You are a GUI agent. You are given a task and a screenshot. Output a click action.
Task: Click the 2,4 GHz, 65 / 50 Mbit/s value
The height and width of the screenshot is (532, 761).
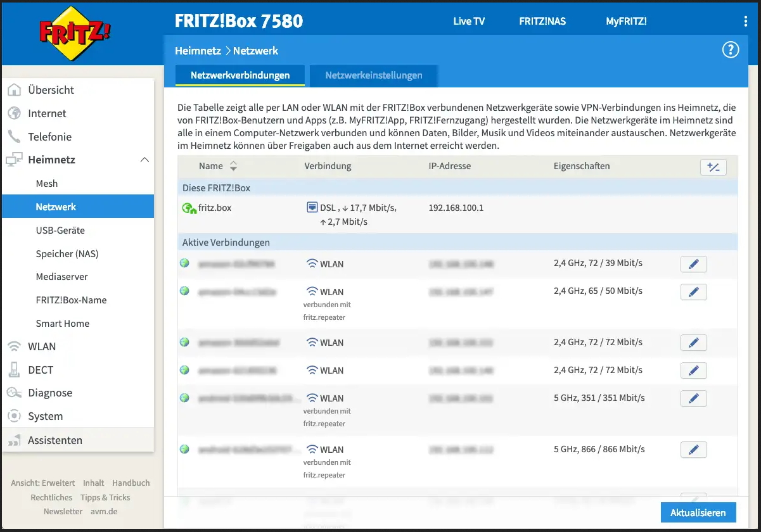[x=598, y=291]
